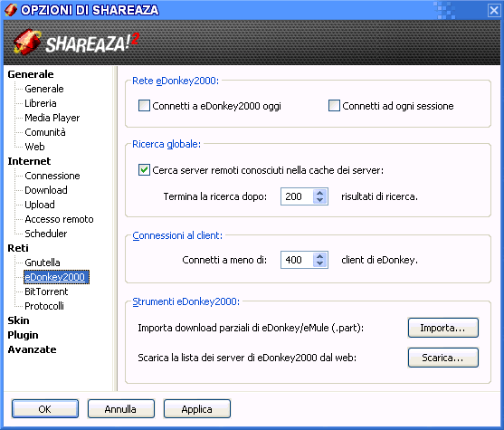504x430 pixels.
Task: Open Web settings page
Action: tap(34, 147)
